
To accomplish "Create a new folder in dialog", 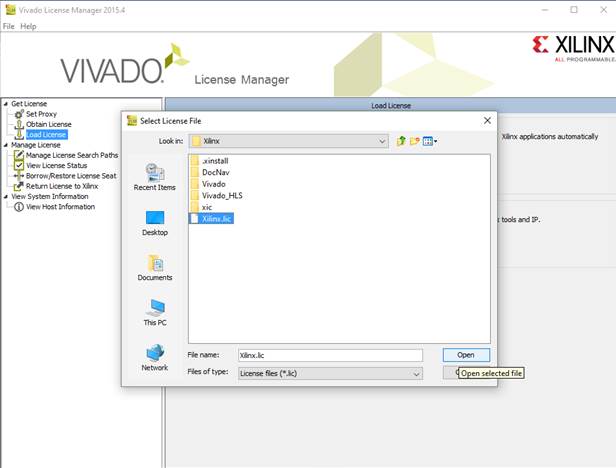I will coord(414,141).
